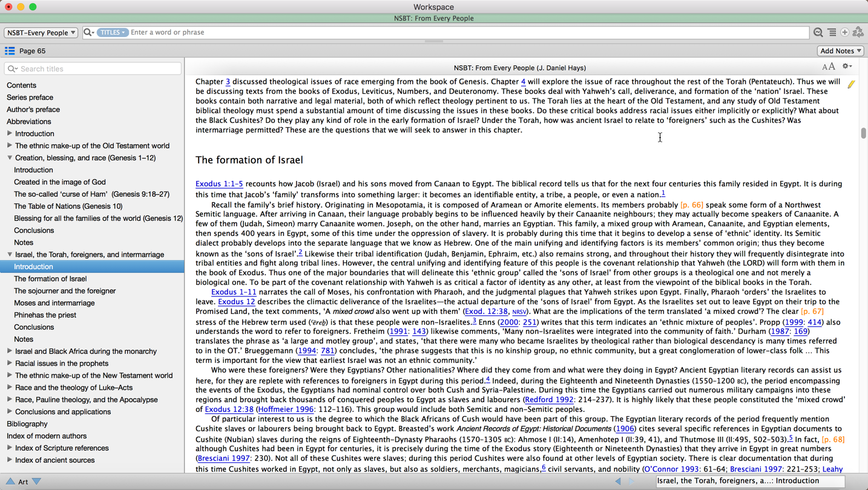The image size is (868, 490).
Task: Open Index of modern authors
Action: 47,436
